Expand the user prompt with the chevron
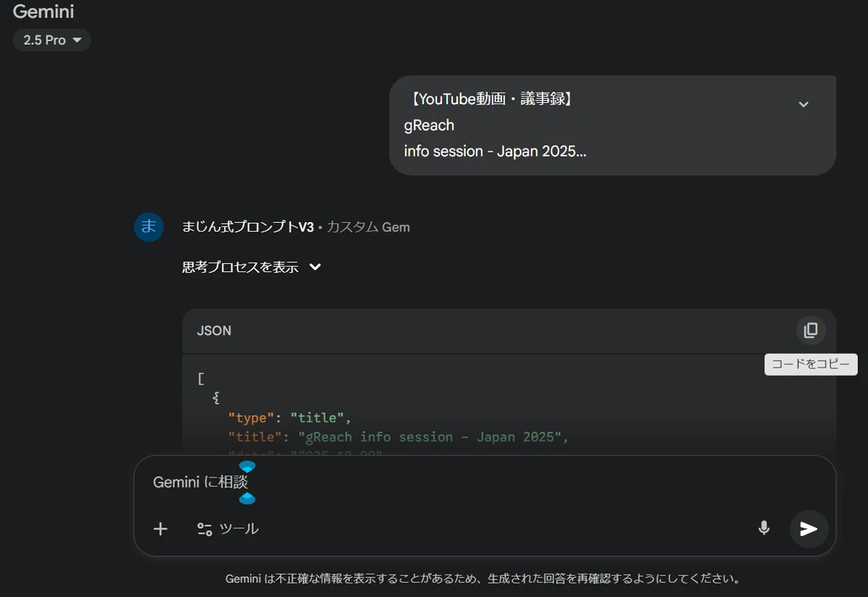The width and height of the screenshot is (868, 597). point(803,104)
